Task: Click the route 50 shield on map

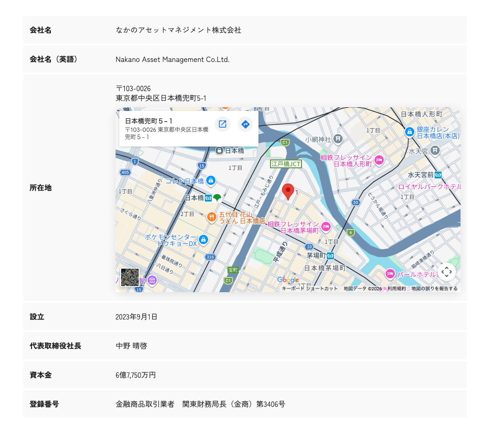Action: pyautogui.click(x=356, y=202)
